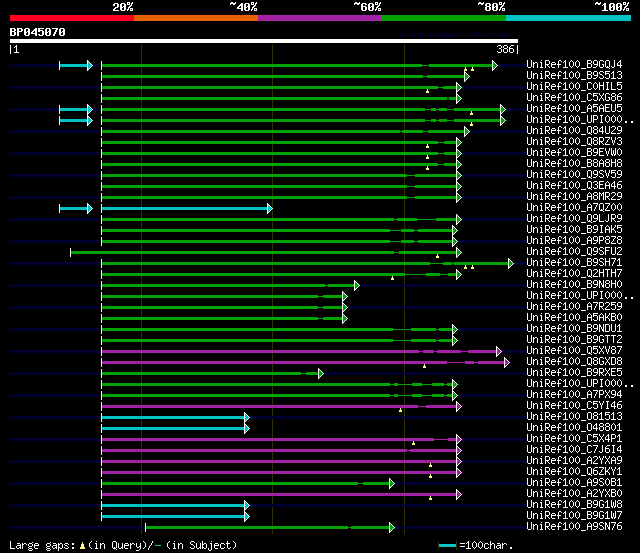Select the UniRef100_C7J6I4 subject label
Viewport: 640px width, 553px height.
tap(574, 450)
